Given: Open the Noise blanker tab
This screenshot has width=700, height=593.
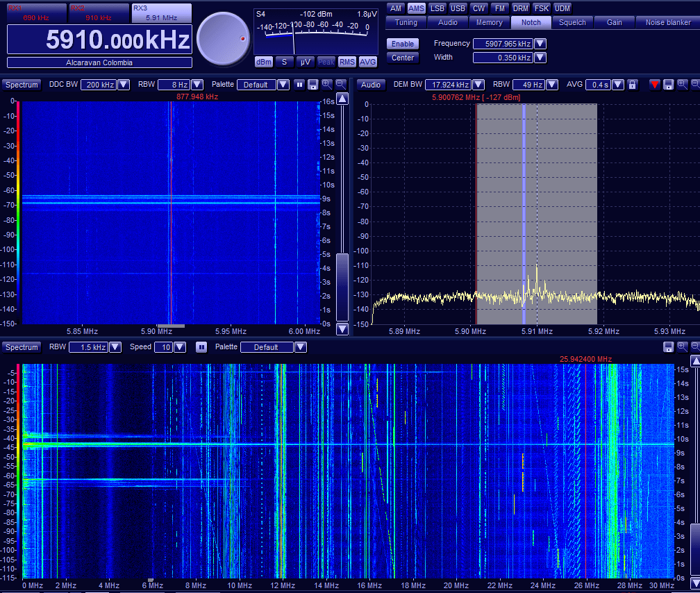Looking at the screenshot, I should (668, 22).
